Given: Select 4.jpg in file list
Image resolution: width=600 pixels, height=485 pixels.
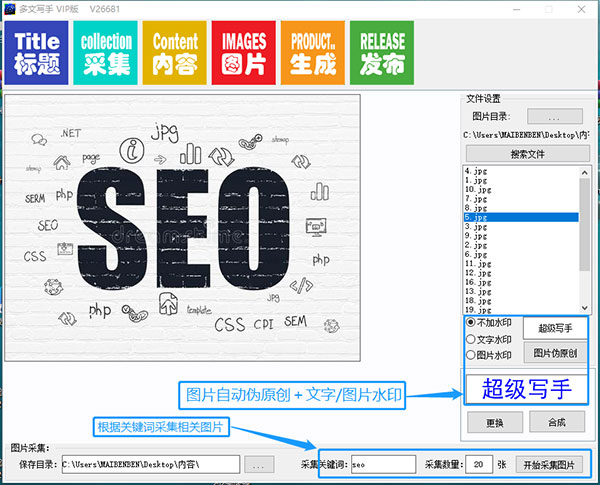Looking at the screenshot, I should (521, 171).
